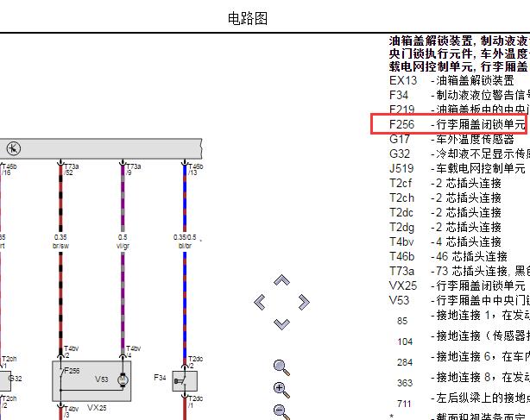Click the br/sw wire label in the diagram
This screenshot has height=420, width=530.
60,246
